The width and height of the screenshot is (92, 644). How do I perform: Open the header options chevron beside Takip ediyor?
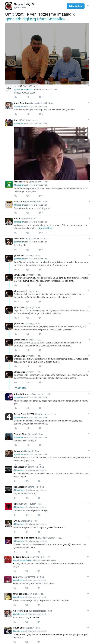click(88, 6)
